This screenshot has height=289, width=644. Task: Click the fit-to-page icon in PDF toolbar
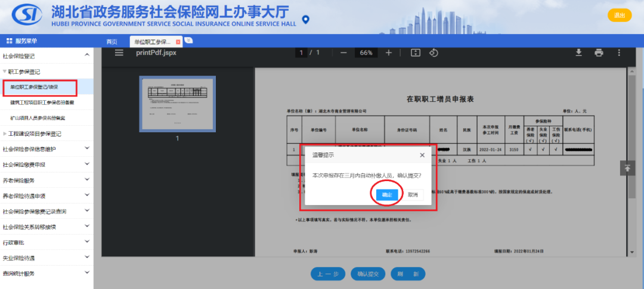pos(416,52)
